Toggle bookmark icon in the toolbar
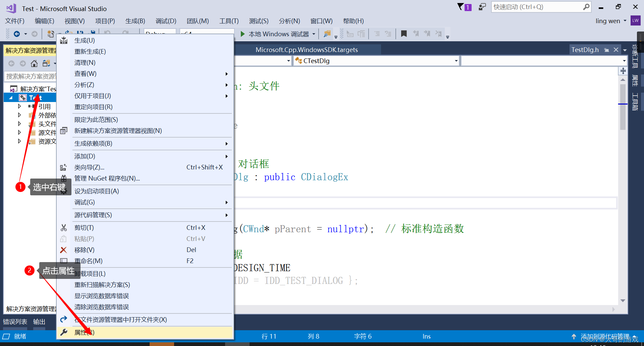The width and height of the screenshot is (644, 346). click(x=404, y=34)
